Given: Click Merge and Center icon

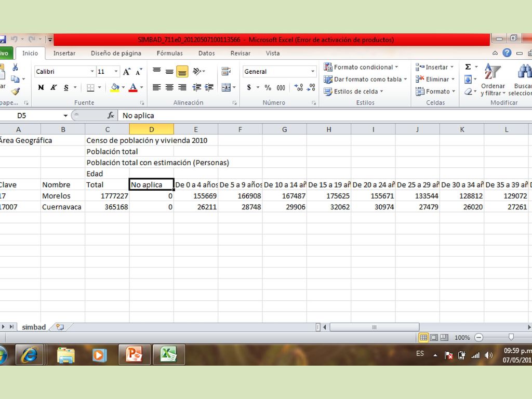Looking at the screenshot, I should click(226, 87).
